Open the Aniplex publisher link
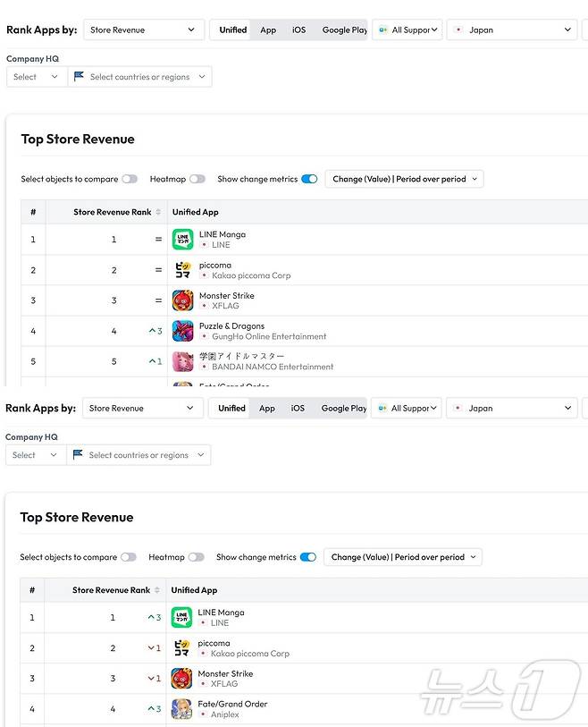 click(224, 714)
